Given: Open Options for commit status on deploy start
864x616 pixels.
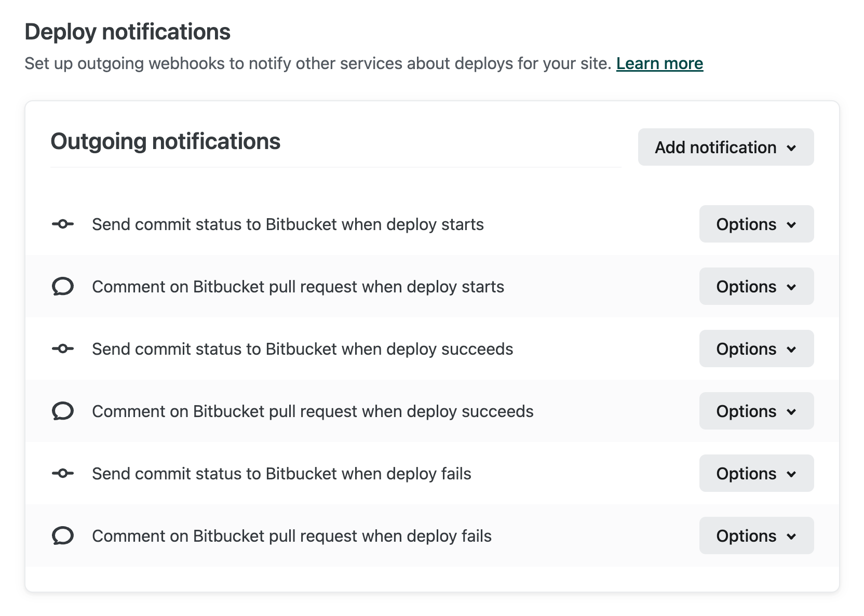Looking at the screenshot, I should (756, 224).
